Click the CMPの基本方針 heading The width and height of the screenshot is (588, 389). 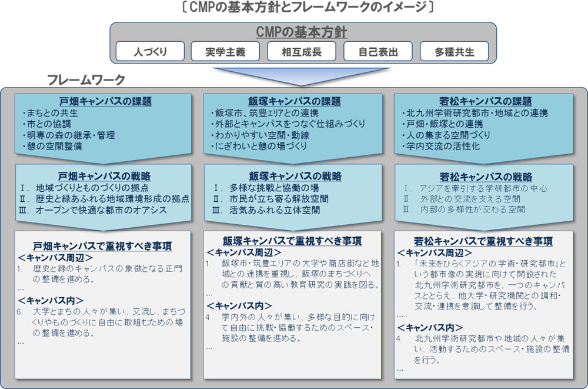tap(302, 32)
